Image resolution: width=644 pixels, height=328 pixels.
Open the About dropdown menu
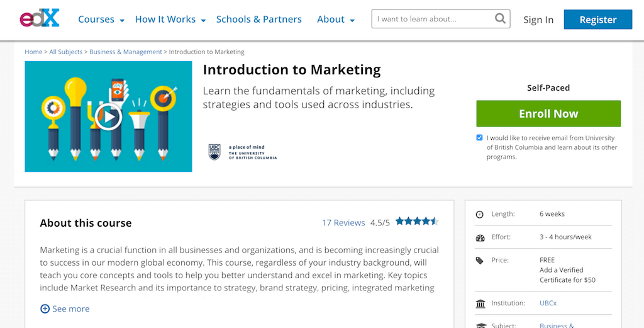pos(336,20)
